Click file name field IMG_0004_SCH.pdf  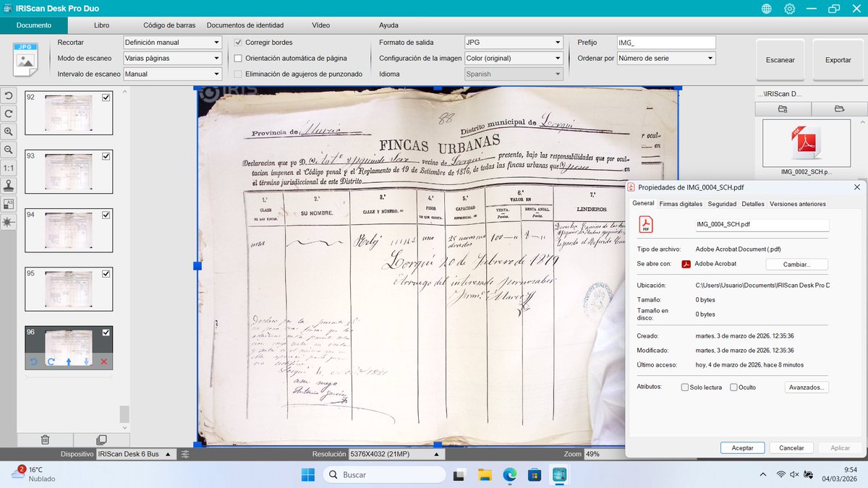[761, 225]
